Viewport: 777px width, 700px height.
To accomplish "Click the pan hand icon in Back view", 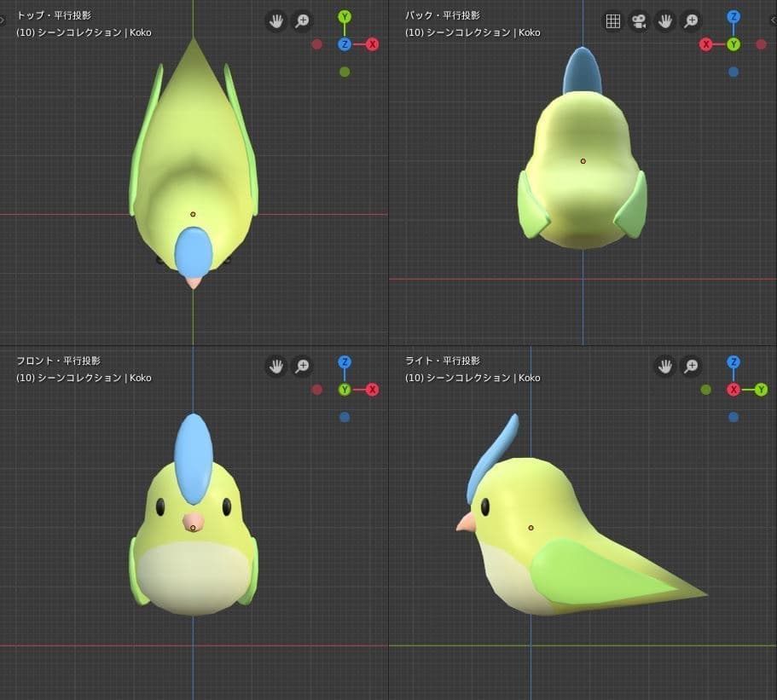I will tap(664, 21).
